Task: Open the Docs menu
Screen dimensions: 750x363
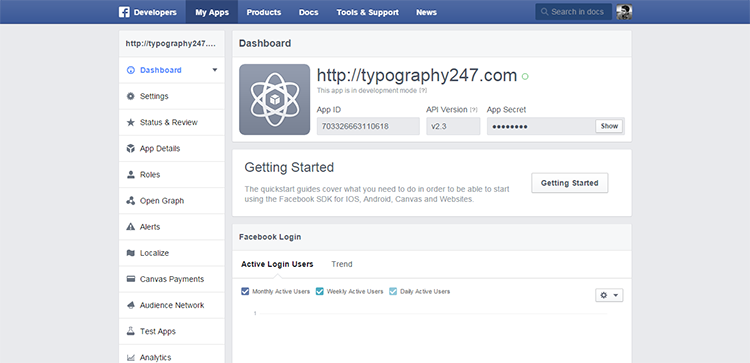Action: point(309,12)
